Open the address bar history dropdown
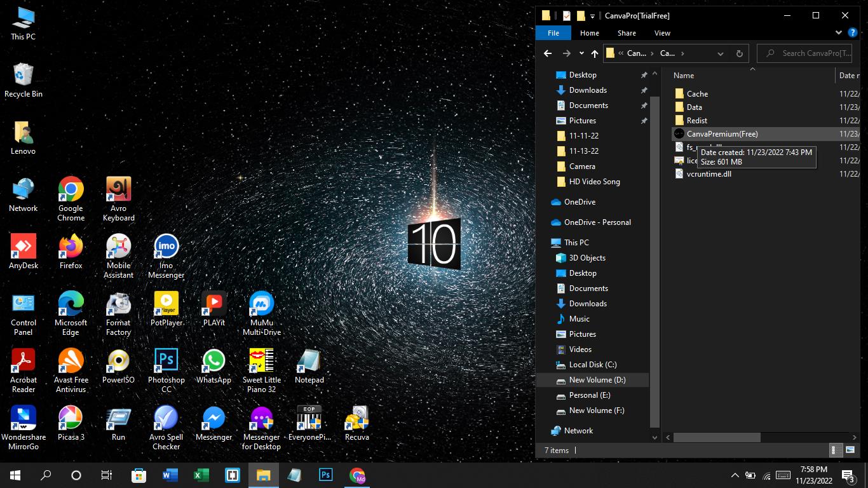Screen dimensions: 868x488 [x=720, y=53]
